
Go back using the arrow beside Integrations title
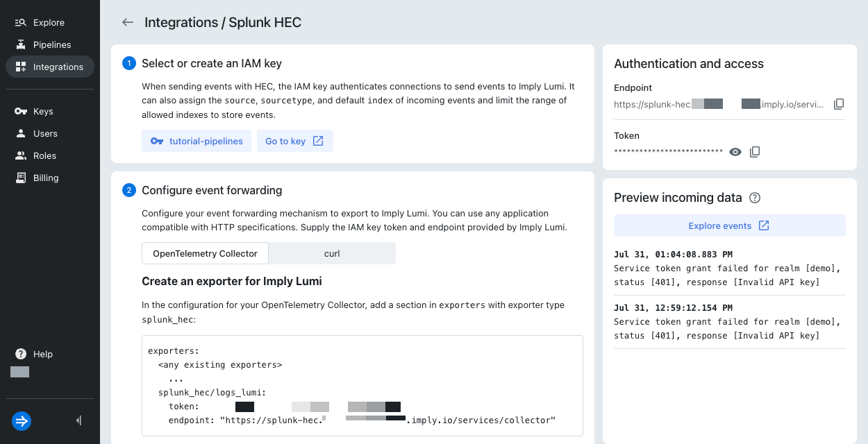click(x=128, y=22)
